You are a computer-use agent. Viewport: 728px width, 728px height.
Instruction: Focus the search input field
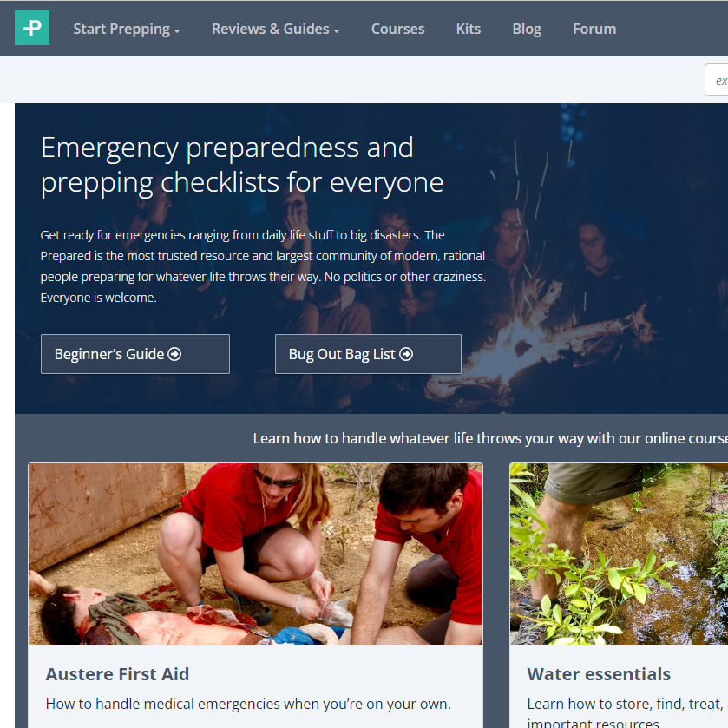[x=717, y=81]
